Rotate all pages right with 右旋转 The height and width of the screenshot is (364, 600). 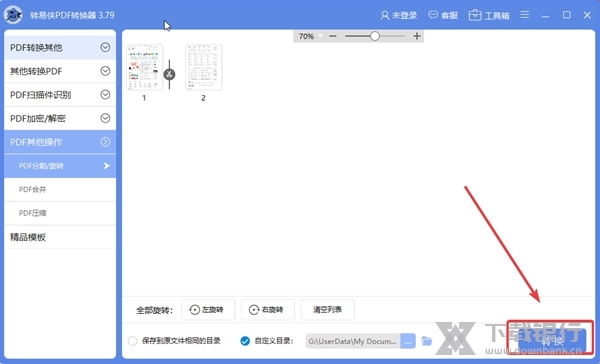267,309
